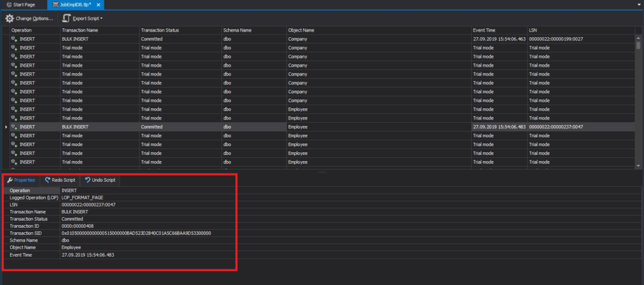Click the Change Options gear icon

(9, 18)
